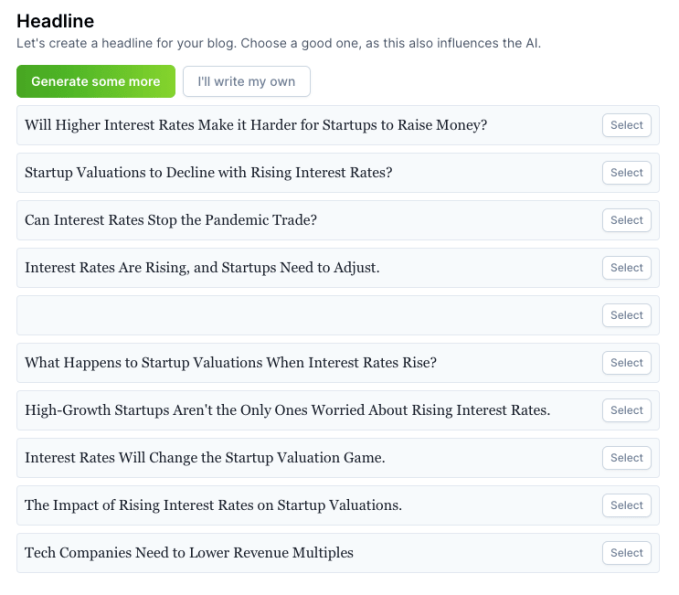This screenshot has width=679, height=595.
Task: Click the 'High-Growth Startups Aren't the Only Ones' text
Action: pos(287,410)
